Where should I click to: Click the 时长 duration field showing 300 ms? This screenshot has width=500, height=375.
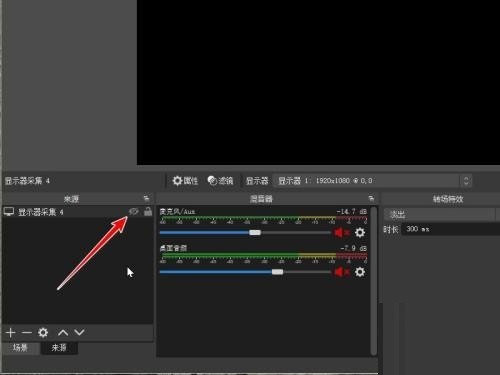pyautogui.click(x=451, y=229)
